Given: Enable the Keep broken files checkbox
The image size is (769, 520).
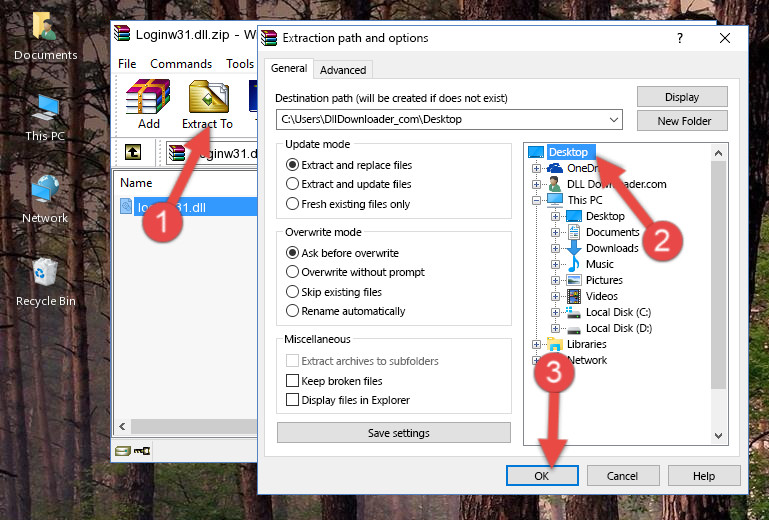Looking at the screenshot, I should pos(293,381).
